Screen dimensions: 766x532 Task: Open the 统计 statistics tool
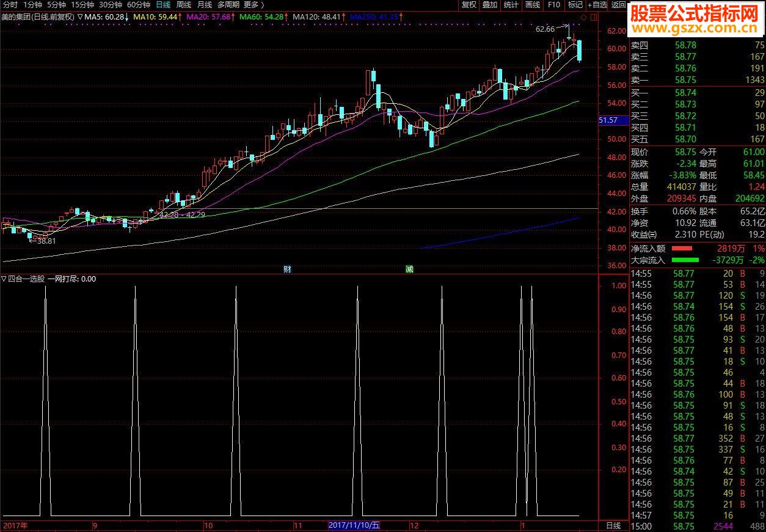click(x=511, y=5)
